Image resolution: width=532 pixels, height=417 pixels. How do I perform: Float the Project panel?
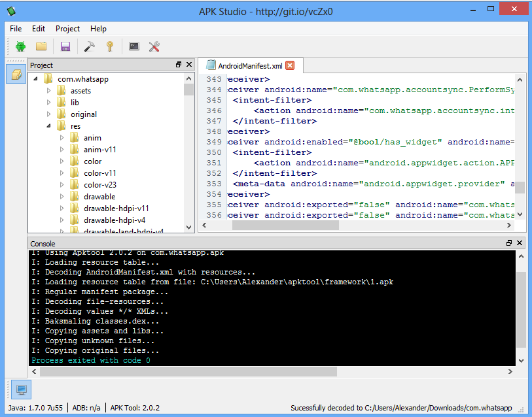coord(179,65)
